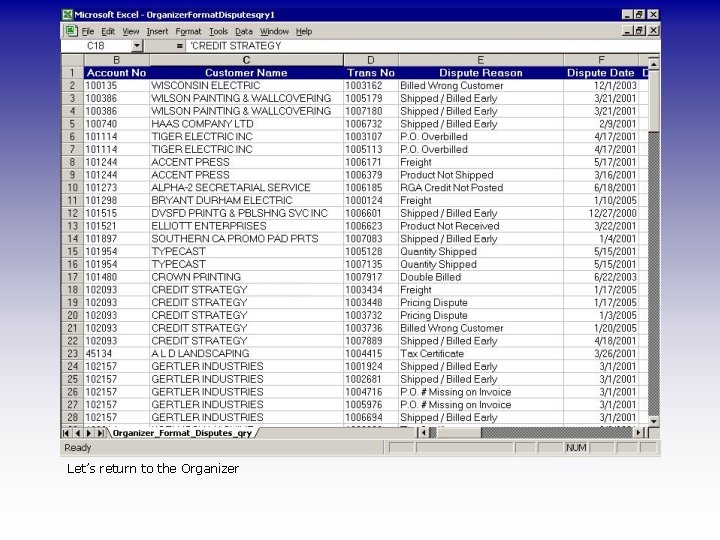Select column D header
Screen dimensions: 720x540
pyautogui.click(x=371, y=60)
